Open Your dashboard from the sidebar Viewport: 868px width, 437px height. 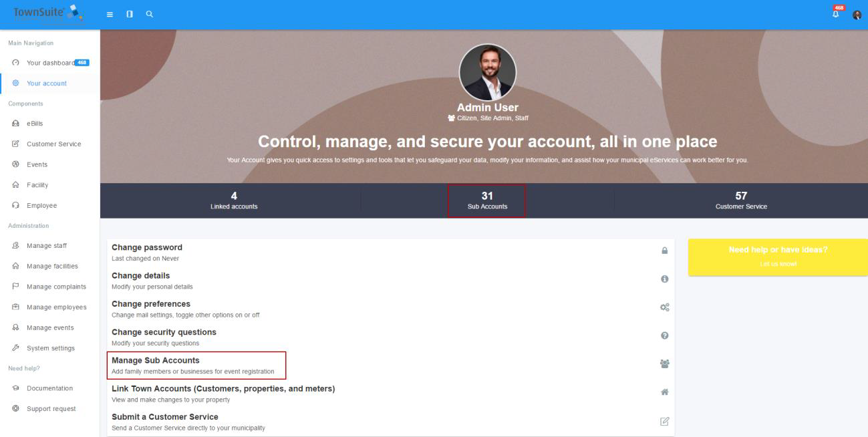click(x=50, y=63)
